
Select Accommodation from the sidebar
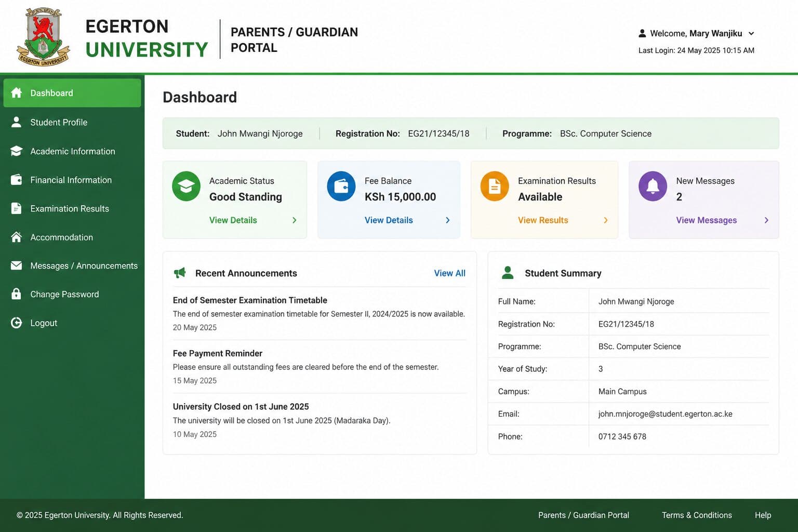72,237
